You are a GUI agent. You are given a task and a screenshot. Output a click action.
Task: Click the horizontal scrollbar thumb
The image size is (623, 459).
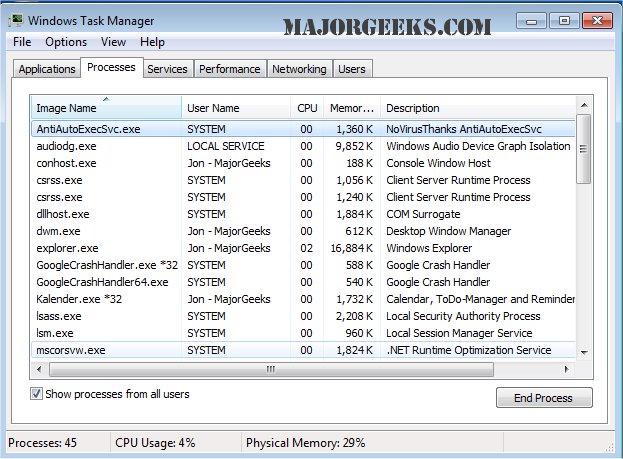271,369
